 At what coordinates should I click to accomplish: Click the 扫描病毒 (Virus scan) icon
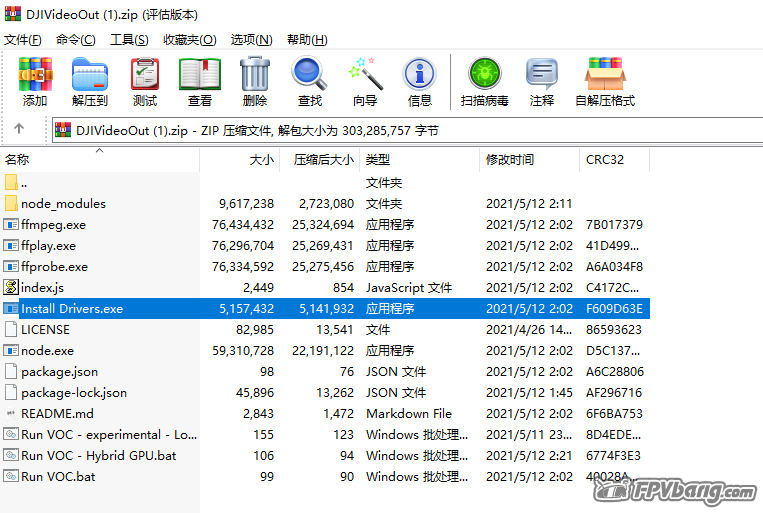[x=485, y=74]
